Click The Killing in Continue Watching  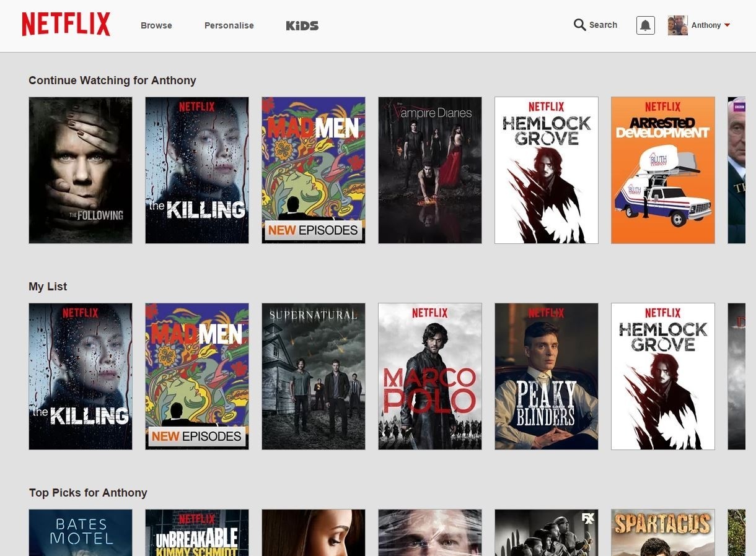click(x=197, y=170)
